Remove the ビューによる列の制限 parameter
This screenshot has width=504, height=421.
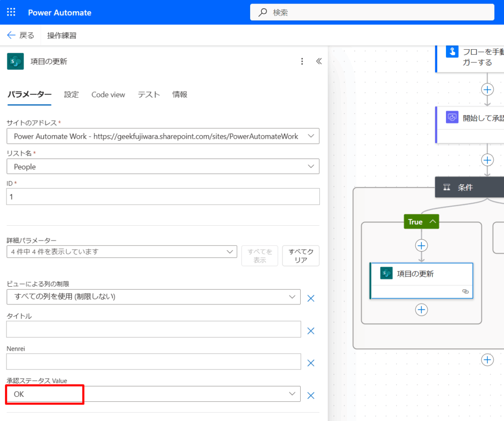click(311, 299)
